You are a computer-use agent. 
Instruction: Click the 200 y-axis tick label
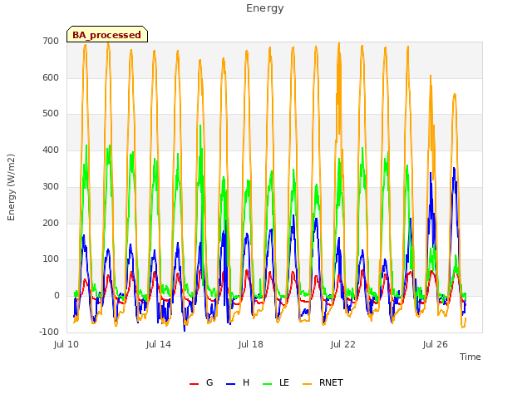(51, 224)
